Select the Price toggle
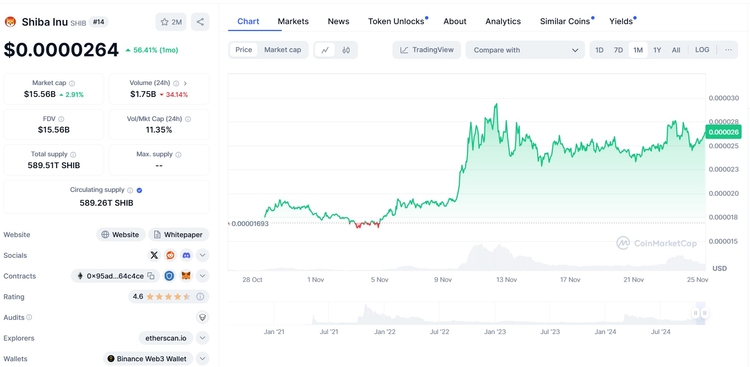The image size is (750, 367). (243, 50)
